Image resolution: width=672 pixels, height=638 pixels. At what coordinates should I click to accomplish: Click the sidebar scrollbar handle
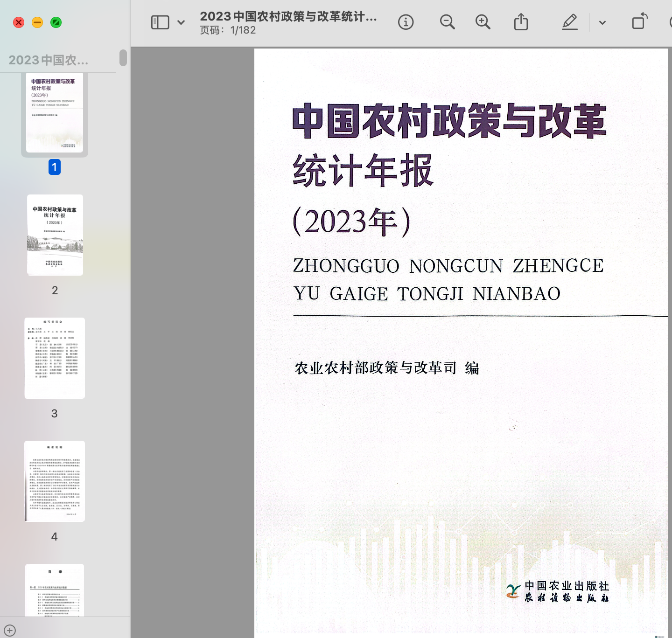click(123, 58)
